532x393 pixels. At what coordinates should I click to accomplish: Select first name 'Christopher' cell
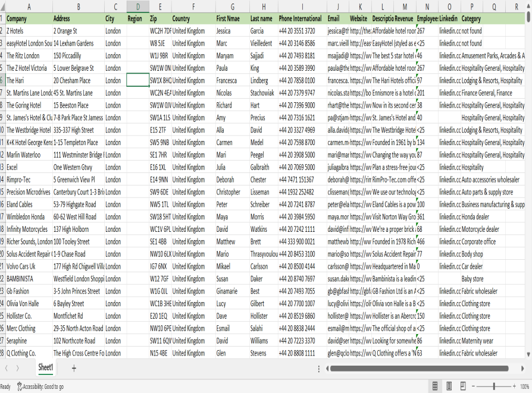(x=233, y=192)
